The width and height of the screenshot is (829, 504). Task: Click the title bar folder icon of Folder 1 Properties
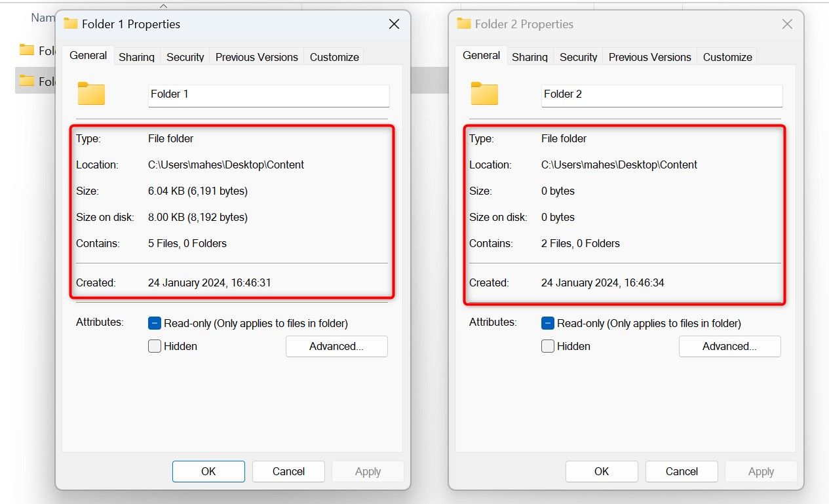pyautogui.click(x=71, y=24)
